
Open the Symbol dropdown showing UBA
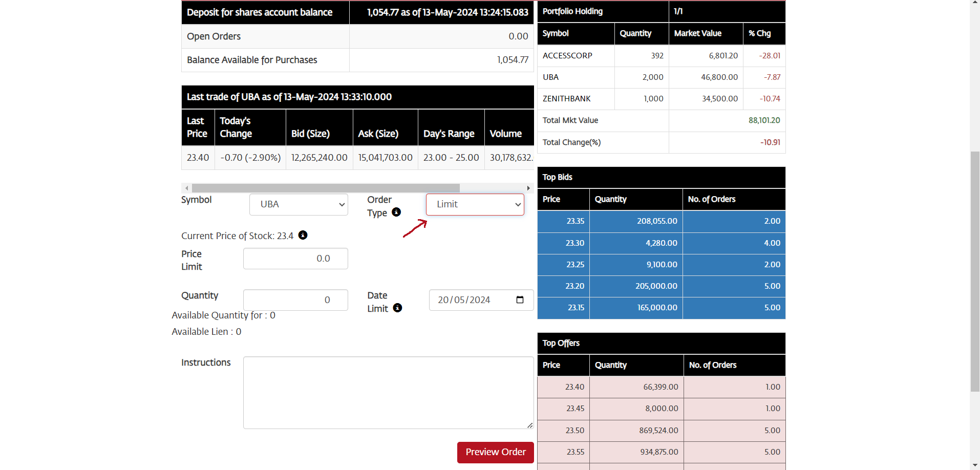click(299, 204)
